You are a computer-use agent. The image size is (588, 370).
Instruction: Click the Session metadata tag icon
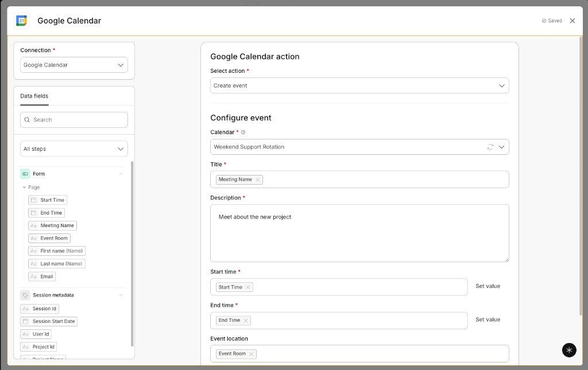pos(25,295)
